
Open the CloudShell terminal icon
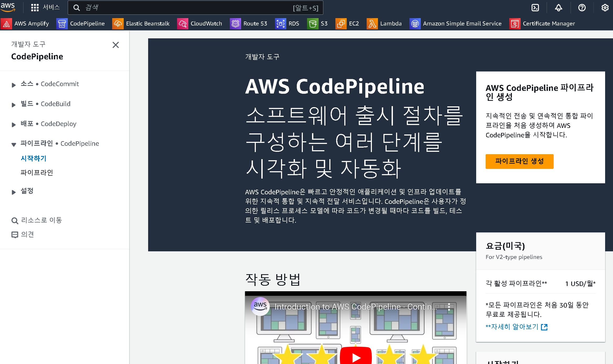(535, 8)
